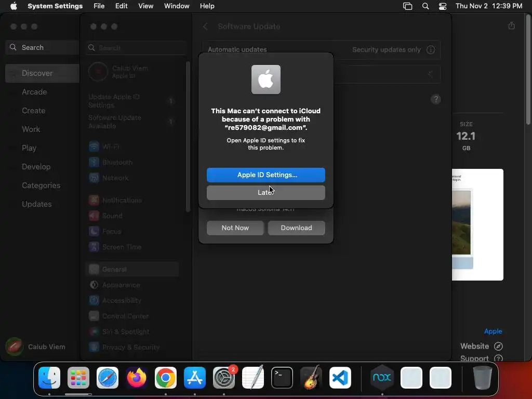Viewport: 532px width, 399px height.
Task: Open Stage Manager icon in menu bar
Action: pyautogui.click(x=407, y=6)
